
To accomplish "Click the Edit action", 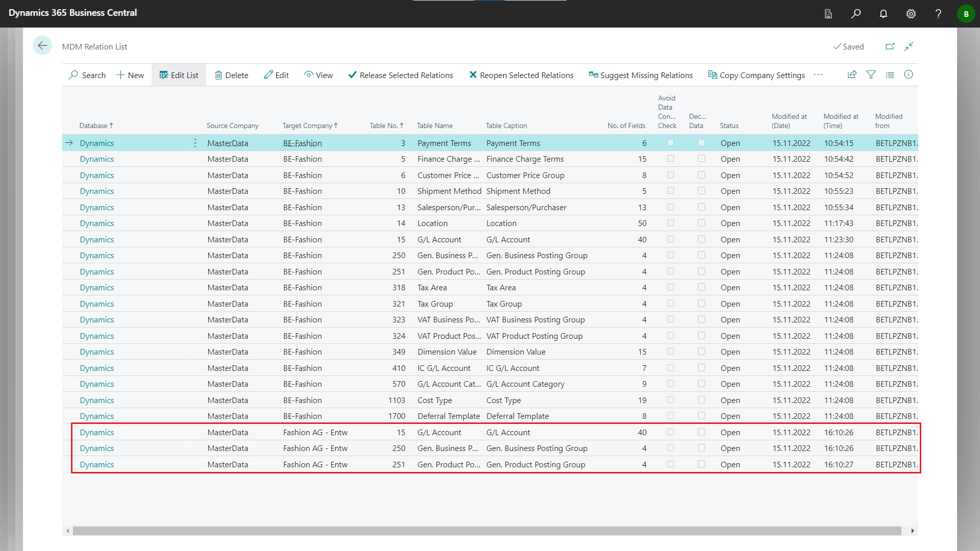I will [276, 75].
